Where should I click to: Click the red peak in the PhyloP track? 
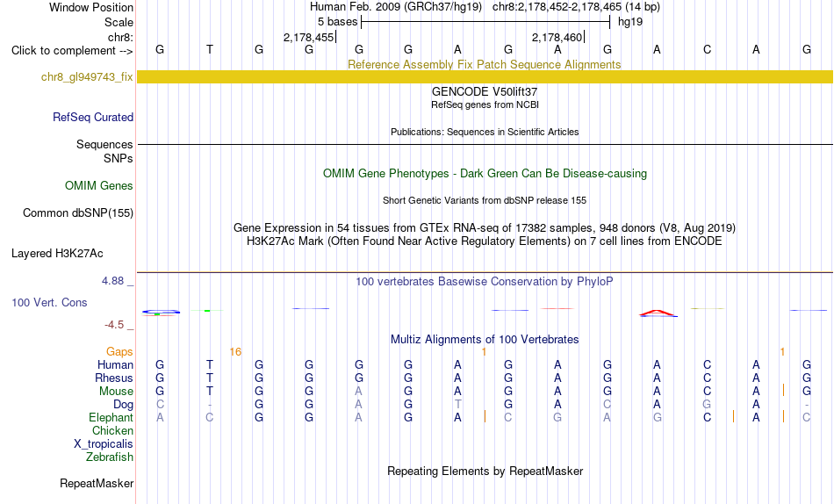(x=658, y=313)
